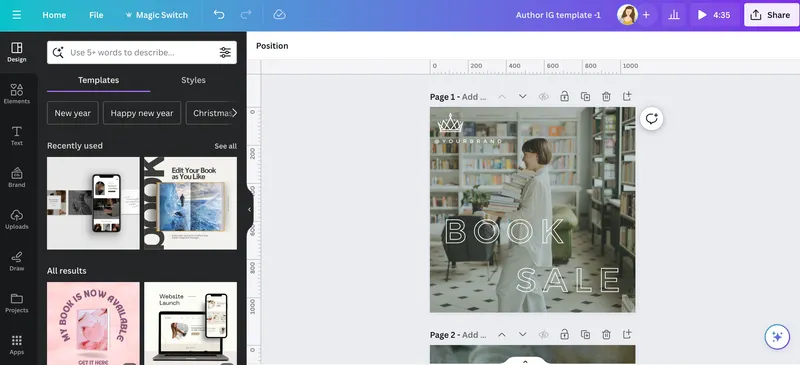Screen dimensions: 800x365
Task: Add new page after Page 1
Action: click(627, 96)
